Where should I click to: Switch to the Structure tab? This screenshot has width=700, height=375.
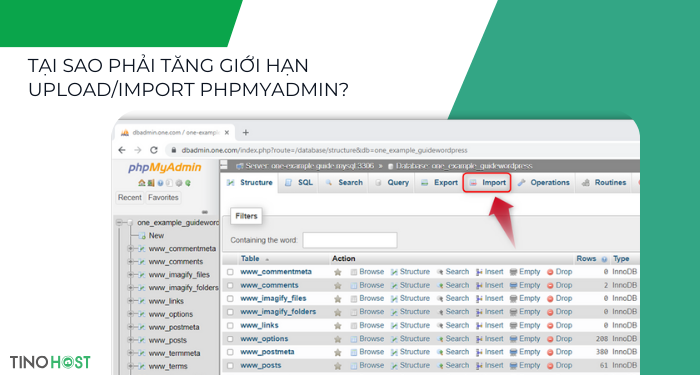(250, 183)
